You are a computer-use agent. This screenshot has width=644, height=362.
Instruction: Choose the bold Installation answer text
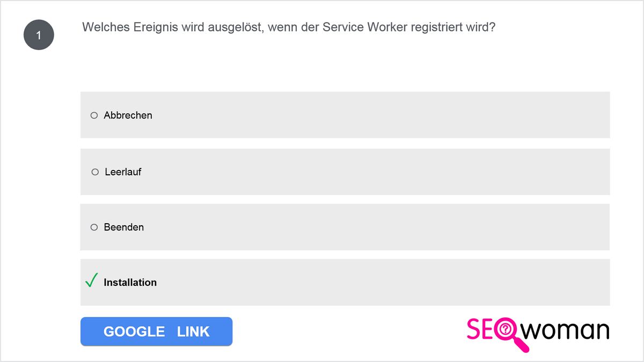[x=130, y=283]
